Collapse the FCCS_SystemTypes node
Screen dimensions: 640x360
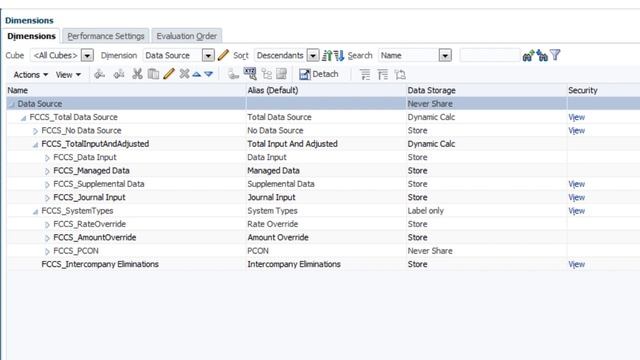pyautogui.click(x=35, y=211)
